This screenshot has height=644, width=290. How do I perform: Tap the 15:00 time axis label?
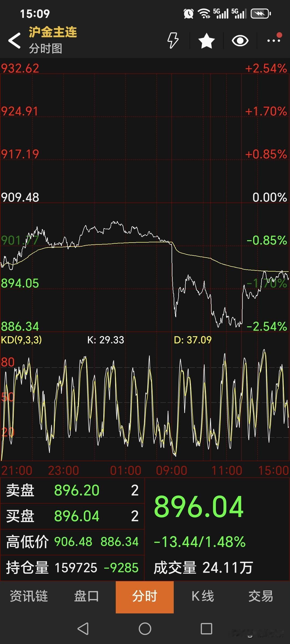click(x=273, y=470)
